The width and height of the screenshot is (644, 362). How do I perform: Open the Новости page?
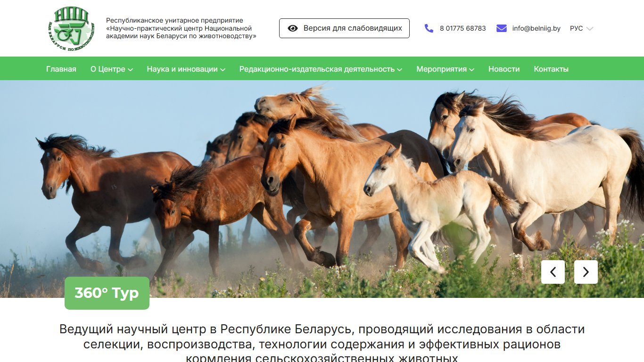click(504, 69)
